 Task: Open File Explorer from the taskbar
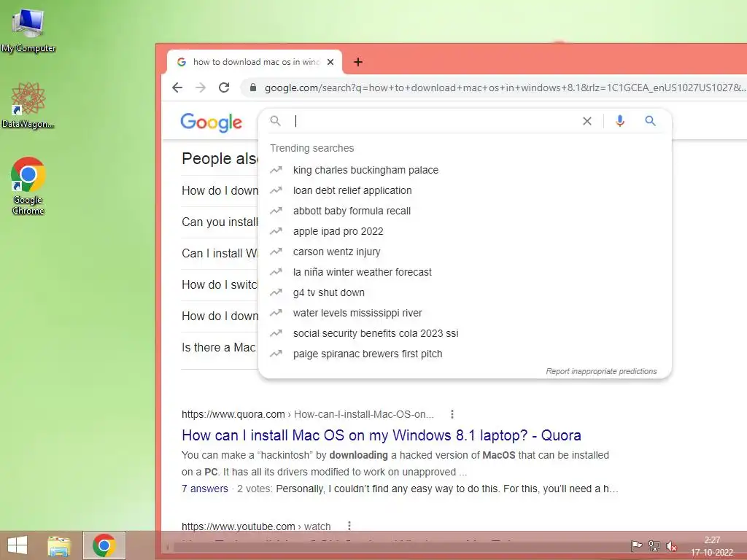coord(59,545)
